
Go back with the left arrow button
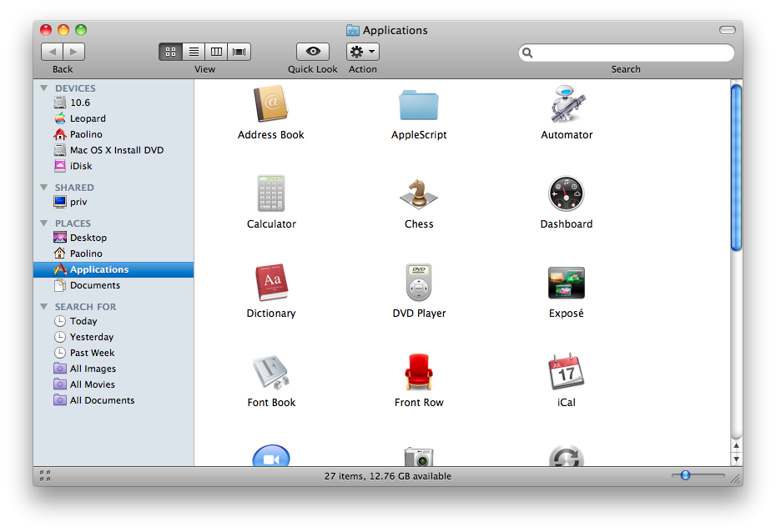click(x=52, y=52)
